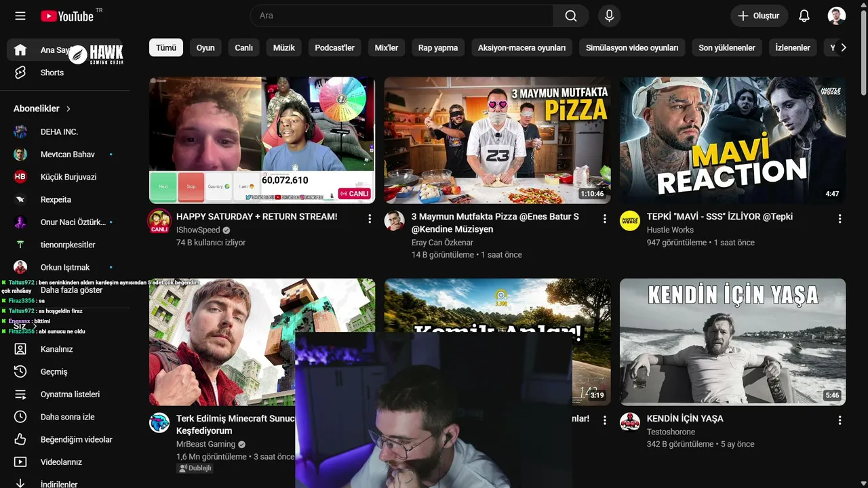The image size is (868, 488).
Task: Play the 3 Maymun Mutfakta Pizza thumbnail
Action: point(497,140)
